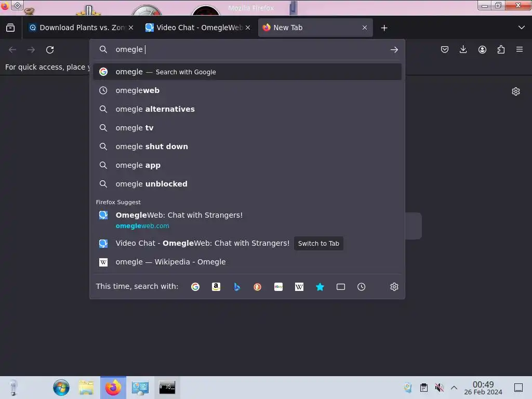The height and width of the screenshot is (399, 532).
Task: Open omegle Wikipedia suggestion
Action: coord(247,262)
